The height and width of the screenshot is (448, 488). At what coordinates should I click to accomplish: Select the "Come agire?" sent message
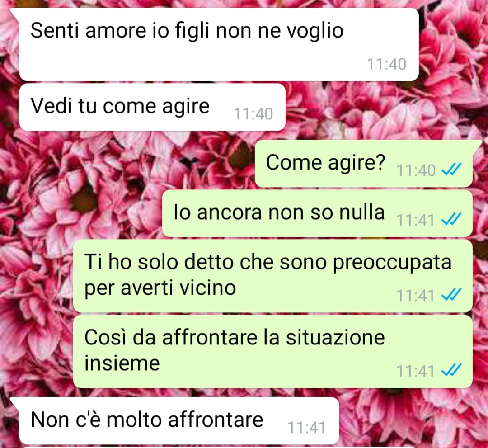[x=363, y=164]
